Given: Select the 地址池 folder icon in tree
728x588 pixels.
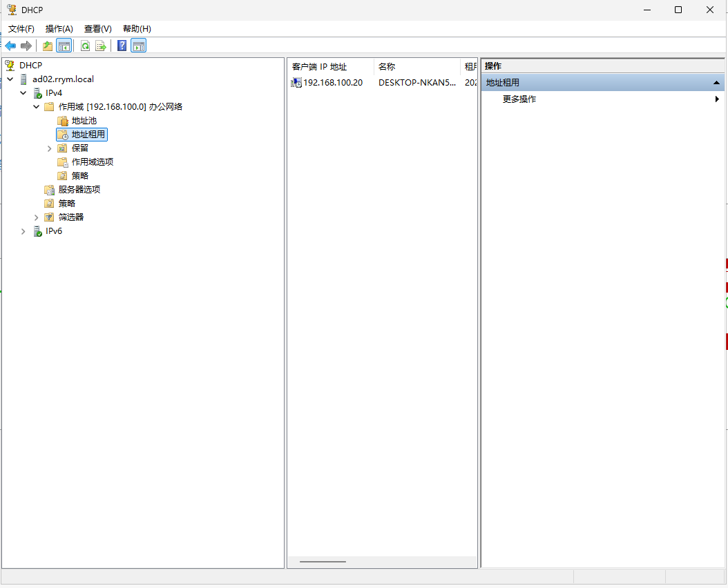Looking at the screenshot, I should (63, 121).
